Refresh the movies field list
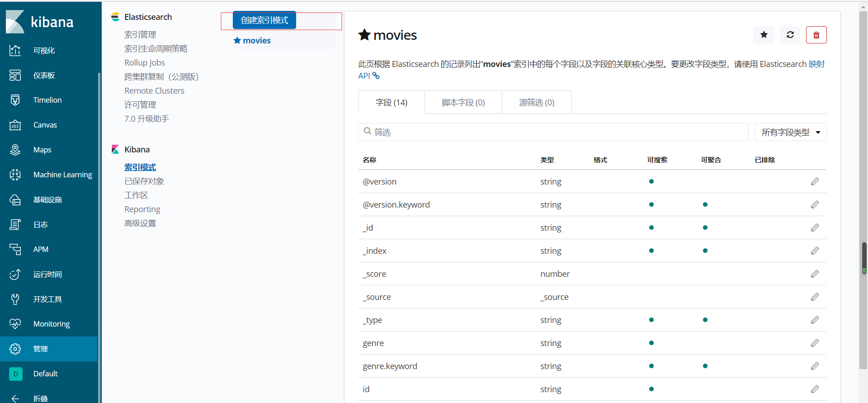This screenshot has width=868, height=403. pos(790,35)
